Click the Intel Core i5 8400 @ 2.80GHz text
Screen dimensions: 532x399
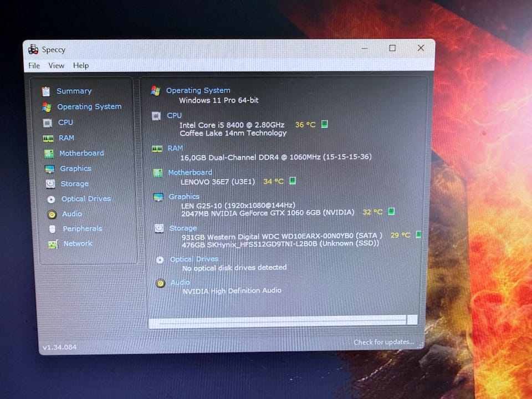click(232, 125)
